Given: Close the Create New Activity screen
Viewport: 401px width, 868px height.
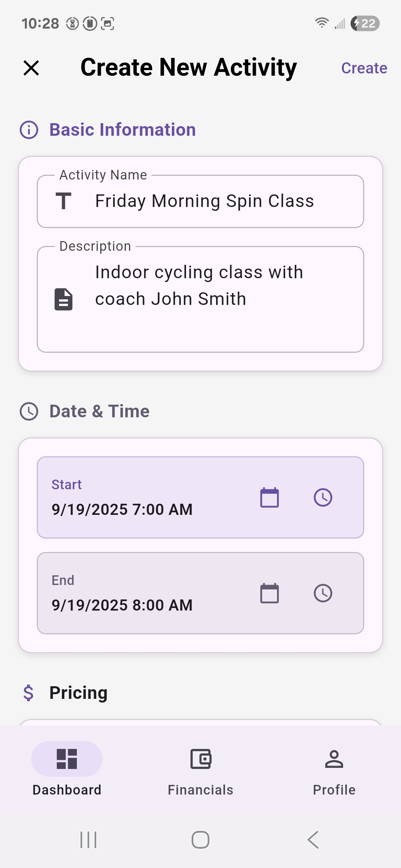Looking at the screenshot, I should (x=31, y=68).
